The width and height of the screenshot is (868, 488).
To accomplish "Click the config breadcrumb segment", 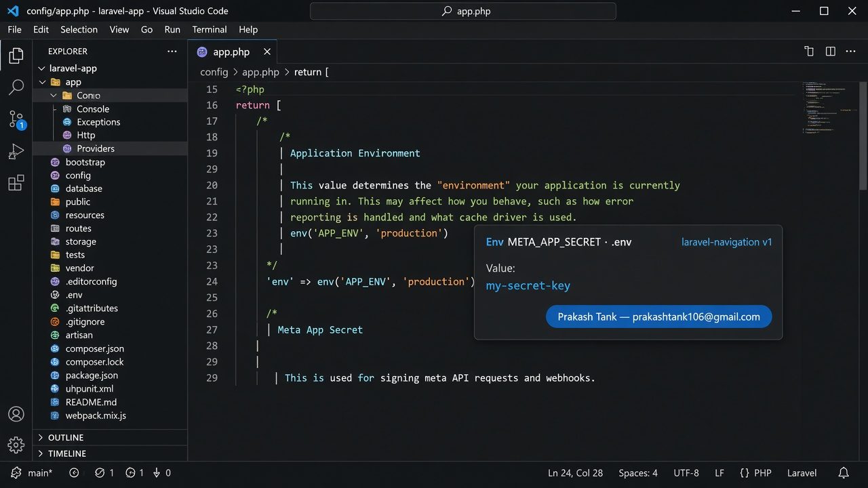I will click(214, 72).
